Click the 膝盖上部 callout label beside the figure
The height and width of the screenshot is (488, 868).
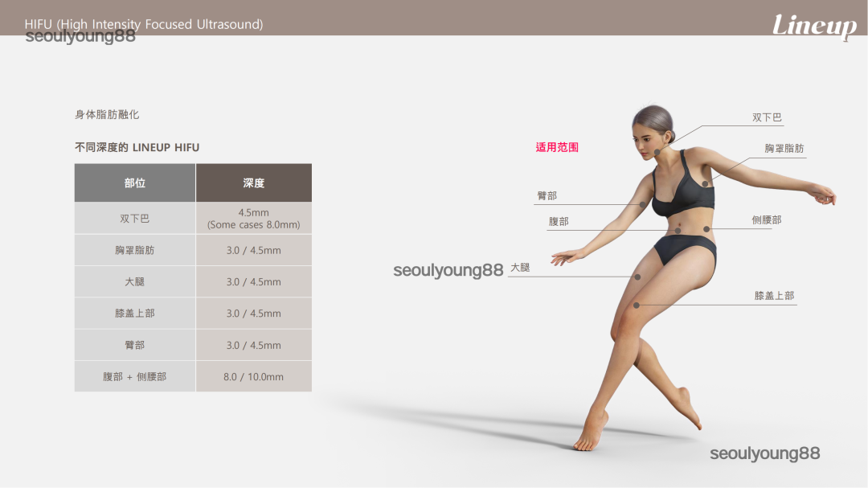[x=774, y=296]
